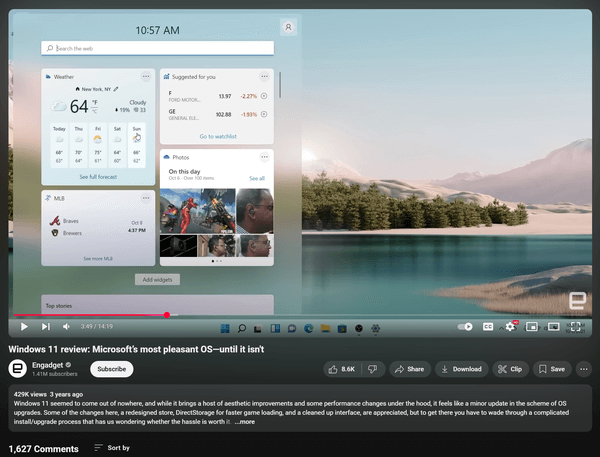The width and height of the screenshot is (600, 457).
Task: Click the Top stories heading
Action: (x=59, y=306)
